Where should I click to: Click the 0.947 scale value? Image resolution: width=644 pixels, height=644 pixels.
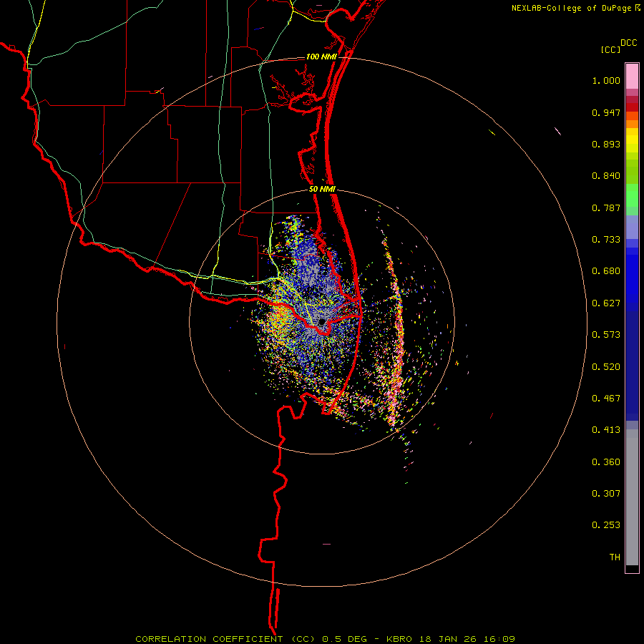click(606, 112)
